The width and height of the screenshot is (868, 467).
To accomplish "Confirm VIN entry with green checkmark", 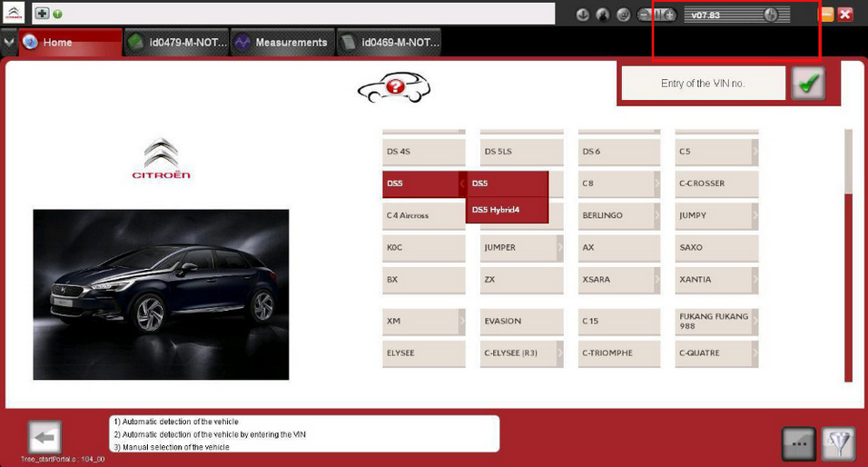I will tap(808, 83).
